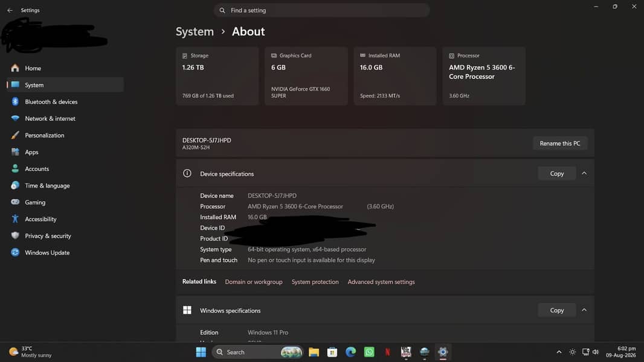Open the Processor AMD Ryzen card

coord(484,76)
